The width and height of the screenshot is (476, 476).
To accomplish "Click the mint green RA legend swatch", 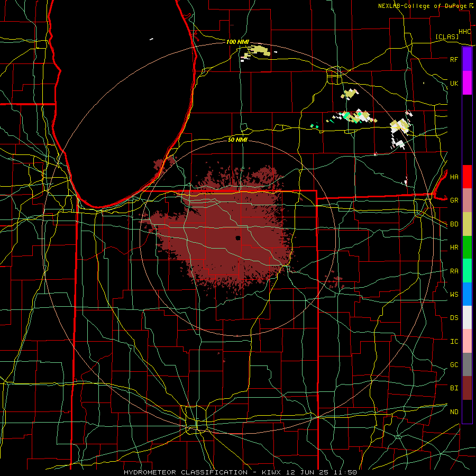I will click(x=467, y=271).
